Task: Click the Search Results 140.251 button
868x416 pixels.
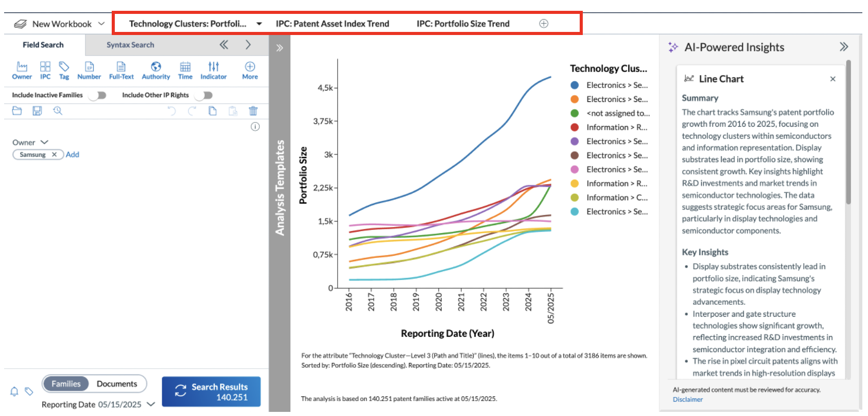Action: click(x=211, y=392)
